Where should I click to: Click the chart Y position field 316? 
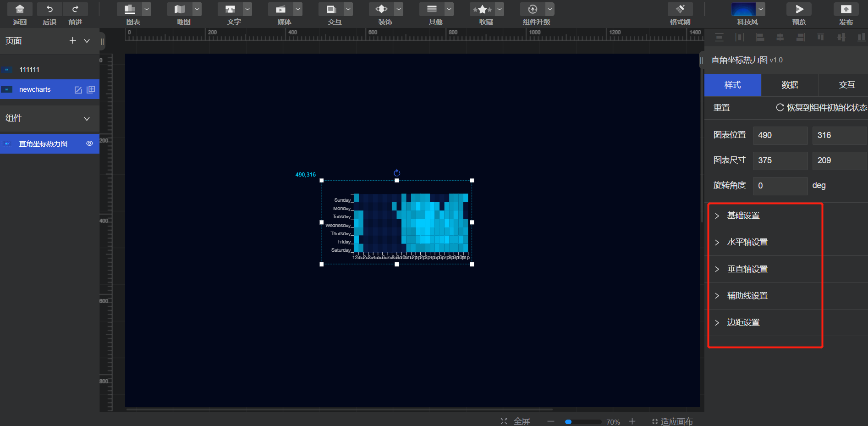click(x=840, y=135)
